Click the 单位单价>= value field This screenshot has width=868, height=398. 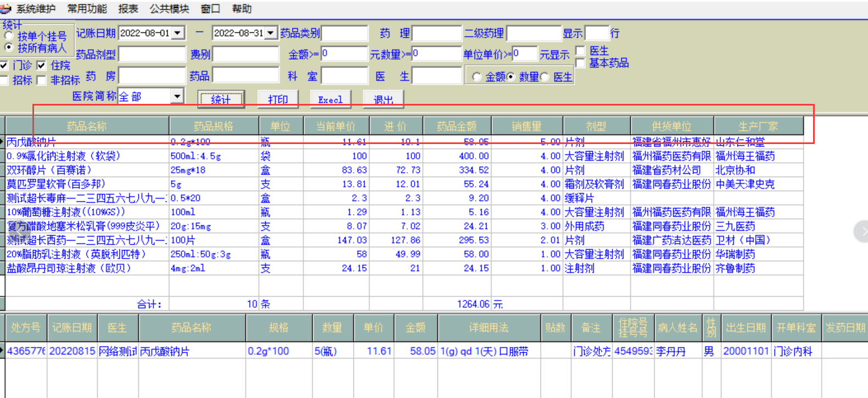tap(525, 53)
